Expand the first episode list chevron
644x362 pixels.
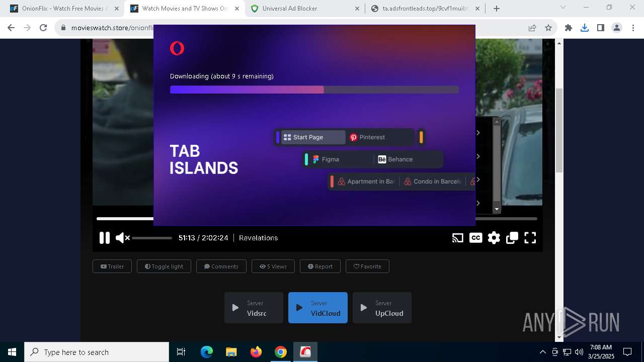(x=478, y=133)
